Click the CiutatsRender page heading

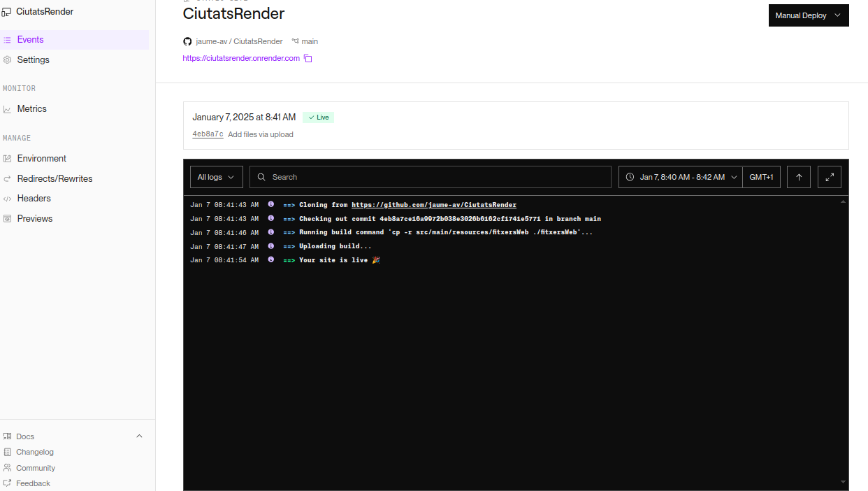click(x=233, y=13)
